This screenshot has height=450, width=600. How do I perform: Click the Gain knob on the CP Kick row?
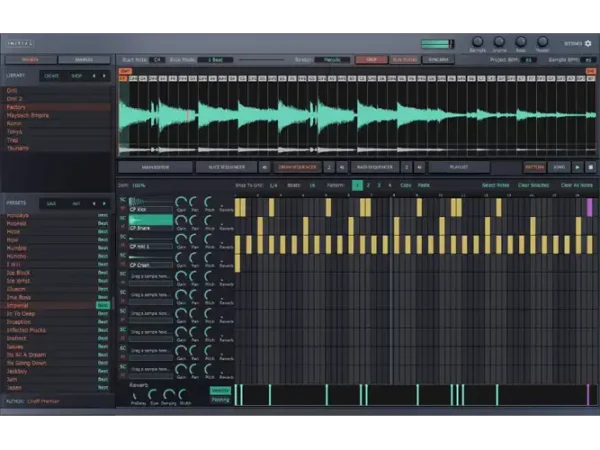181,202
